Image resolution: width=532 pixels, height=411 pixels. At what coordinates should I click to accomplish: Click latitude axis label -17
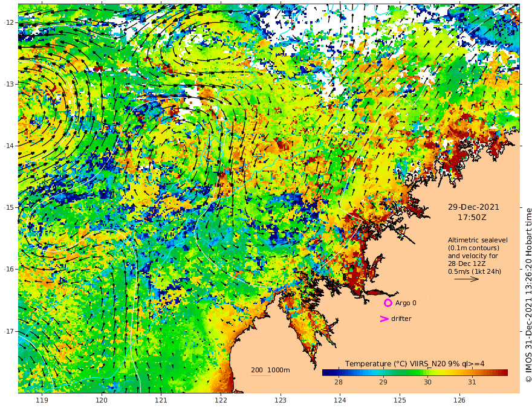pyautogui.click(x=9, y=331)
